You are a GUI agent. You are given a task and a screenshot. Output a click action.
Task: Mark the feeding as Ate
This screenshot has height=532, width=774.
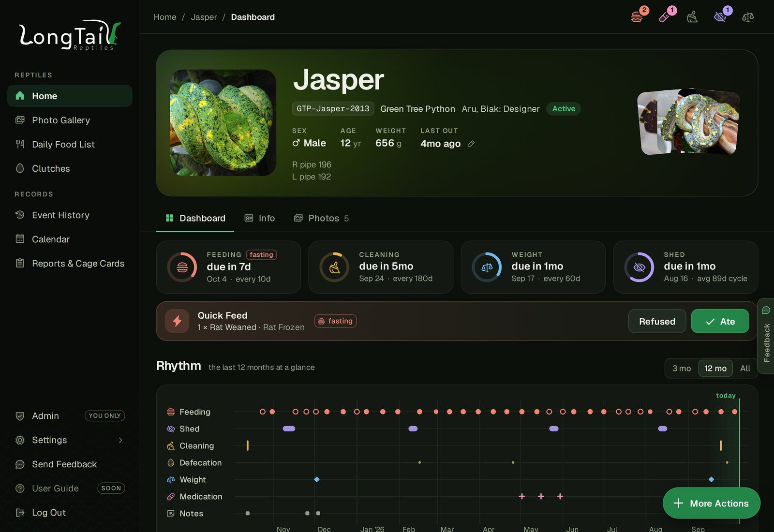(720, 321)
